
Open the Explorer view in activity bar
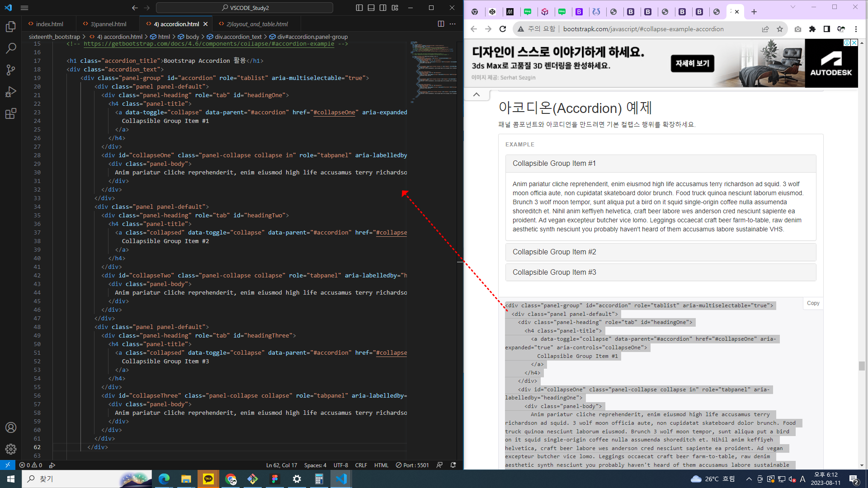pos(11,27)
